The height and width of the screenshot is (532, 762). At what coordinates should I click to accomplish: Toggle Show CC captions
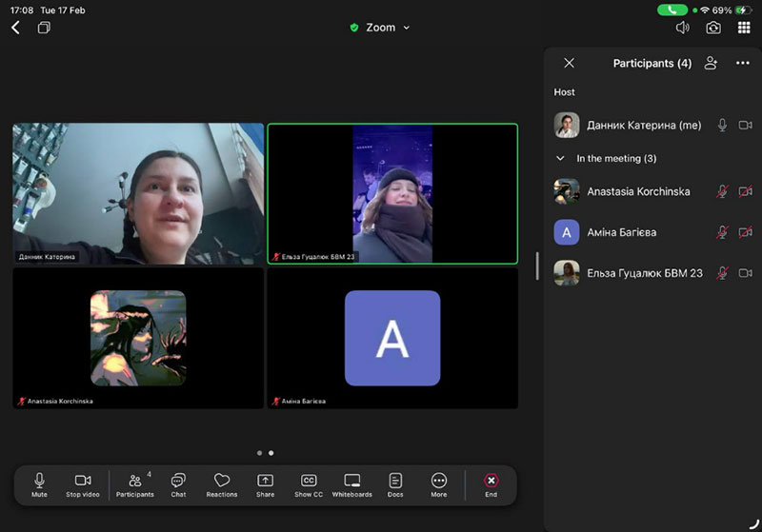309,484
